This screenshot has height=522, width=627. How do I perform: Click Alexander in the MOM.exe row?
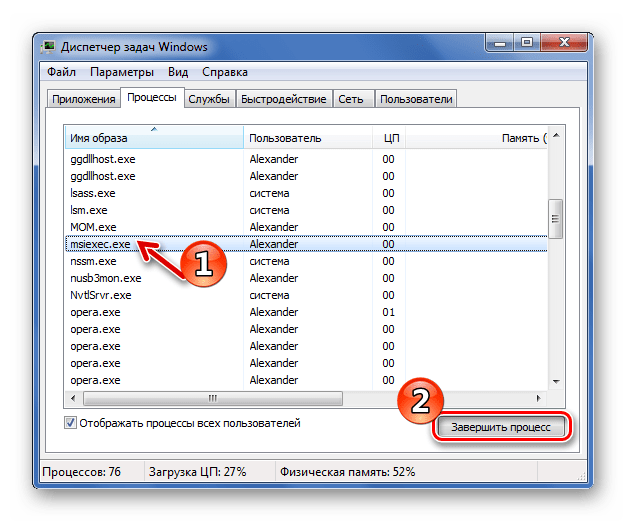coord(274,227)
